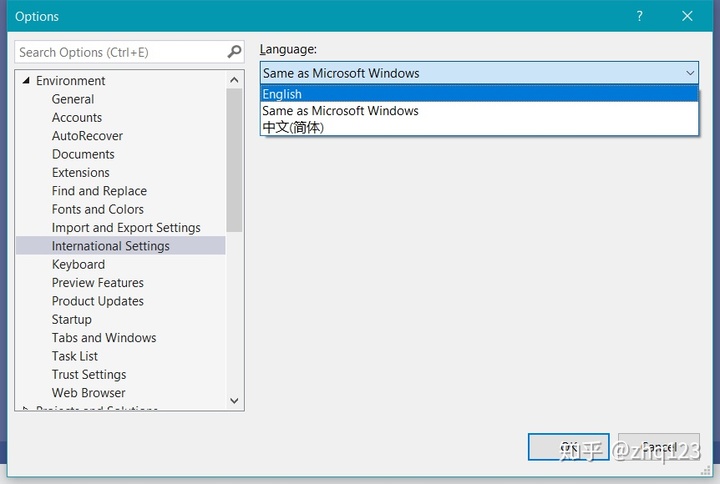Pick Same as Microsoft Windows list option

click(x=479, y=111)
